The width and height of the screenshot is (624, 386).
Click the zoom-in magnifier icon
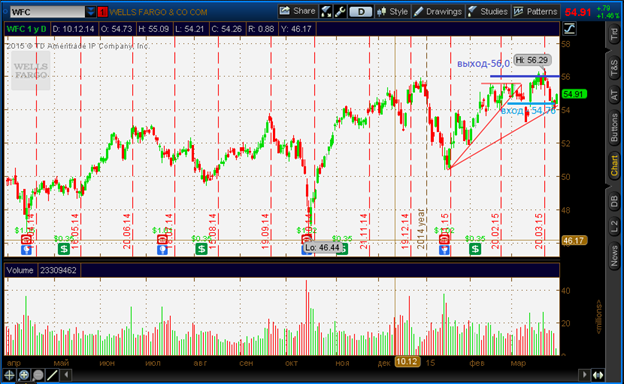pos(24,375)
